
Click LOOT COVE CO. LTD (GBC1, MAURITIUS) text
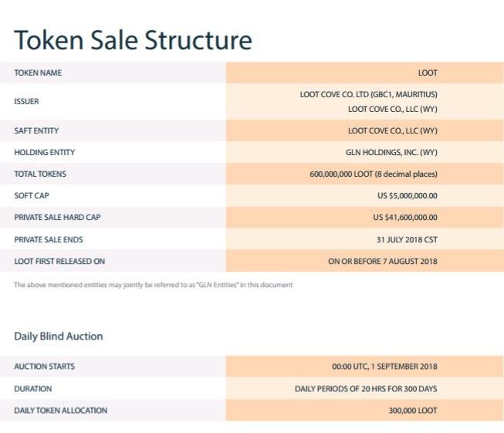tap(368, 94)
